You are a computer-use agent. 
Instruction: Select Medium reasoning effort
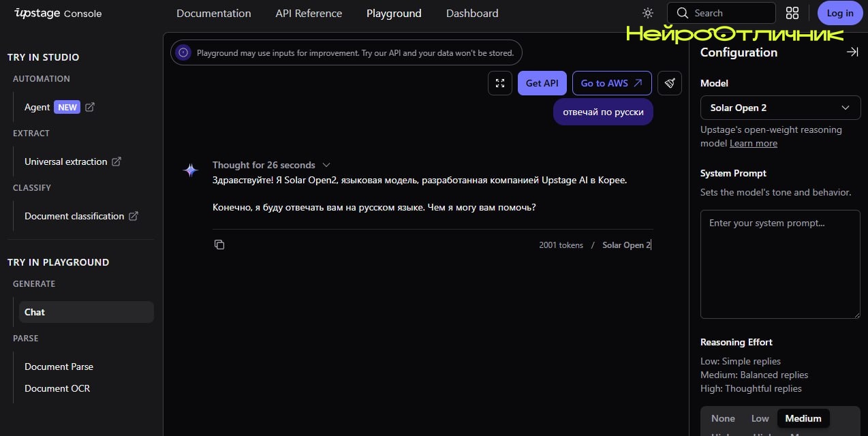pos(803,418)
